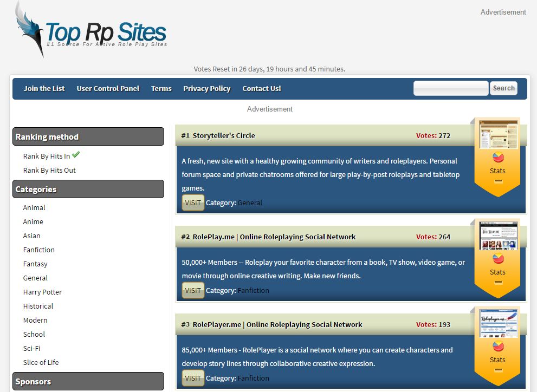The height and width of the screenshot is (392, 537).
Task: Browse the Animal category
Action: [34, 207]
